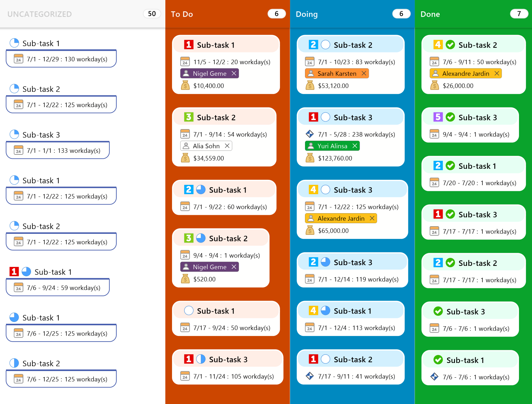The image size is (532, 404).
Task: Click the count badge 50 in Uncategorized header
Action: coord(152,14)
